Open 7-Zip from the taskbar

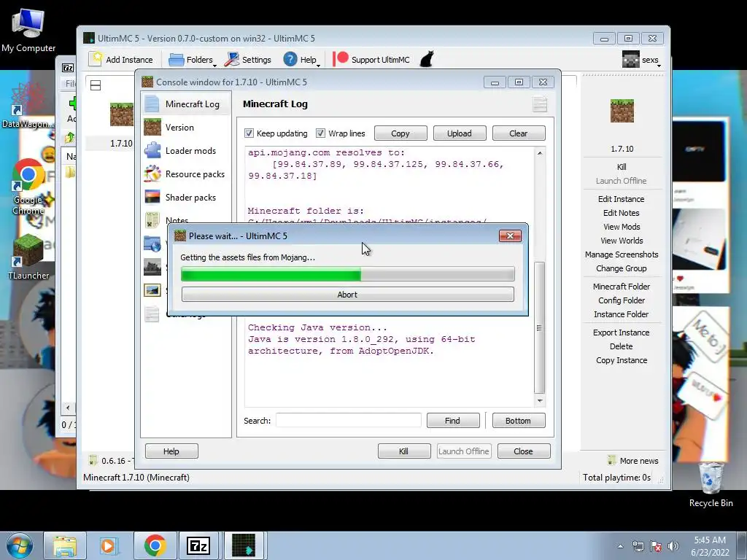coord(198,545)
